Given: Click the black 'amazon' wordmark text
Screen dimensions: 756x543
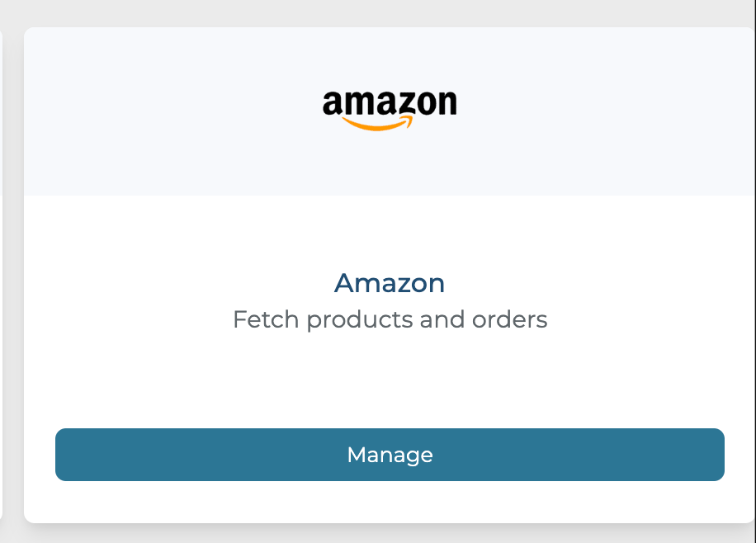Looking at the screenshot, I should [390, 103].
